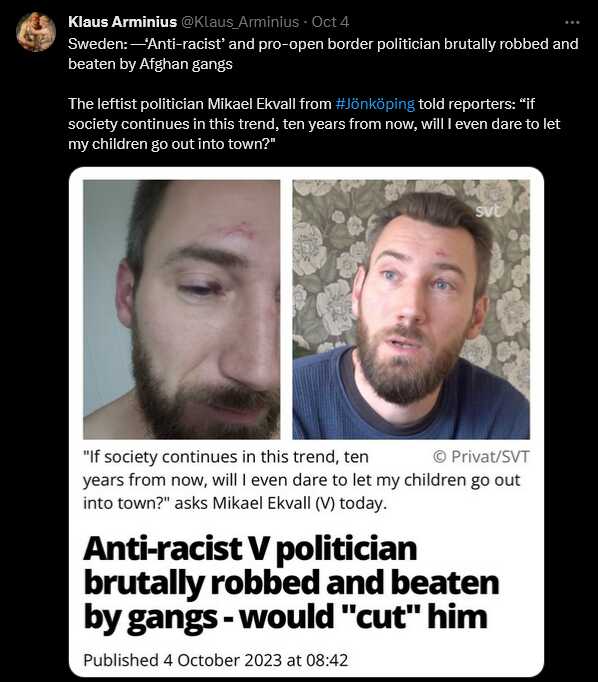This screenshot has height=682, width=598.
Task: Open the Oct 4 tweet timestamp
Action: [330, 22]
